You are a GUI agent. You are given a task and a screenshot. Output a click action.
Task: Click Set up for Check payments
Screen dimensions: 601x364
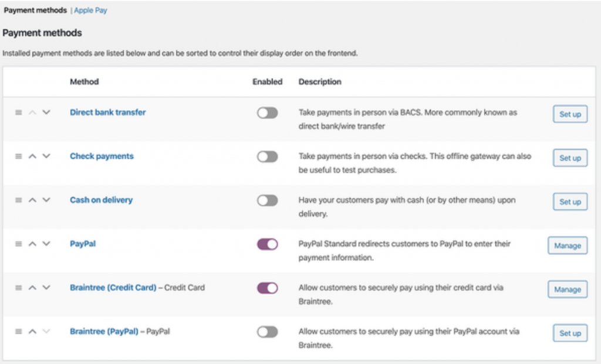570,158
